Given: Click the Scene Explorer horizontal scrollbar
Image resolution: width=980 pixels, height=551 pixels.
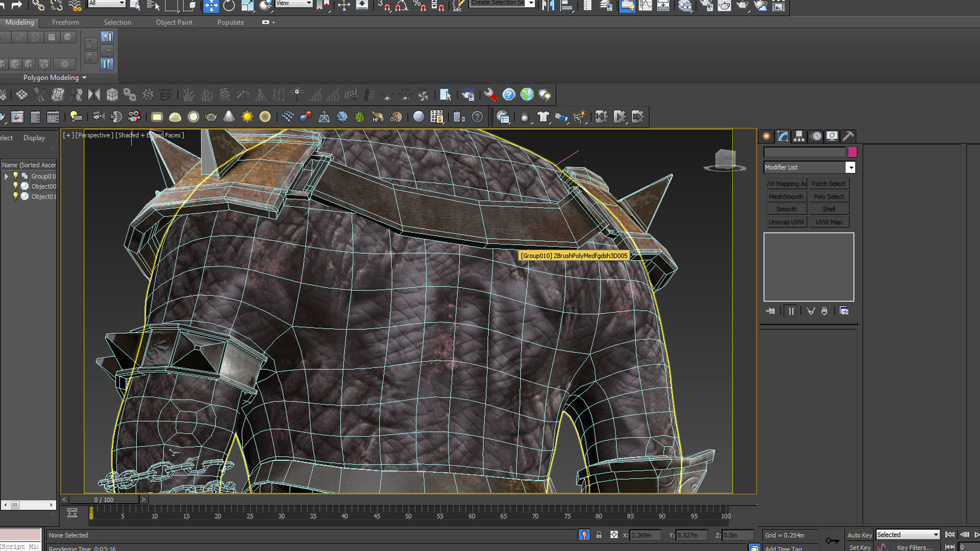Looking at the screenshot, I should [29, 505].
